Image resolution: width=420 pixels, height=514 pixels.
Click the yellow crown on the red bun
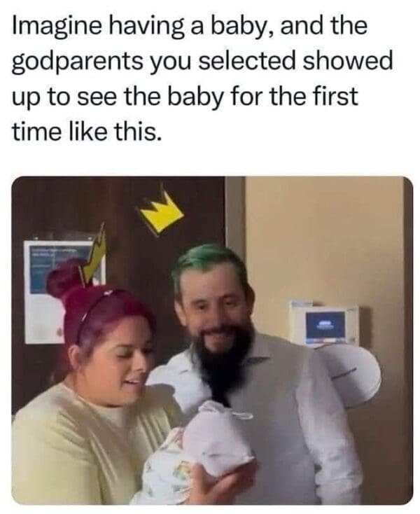94,255
